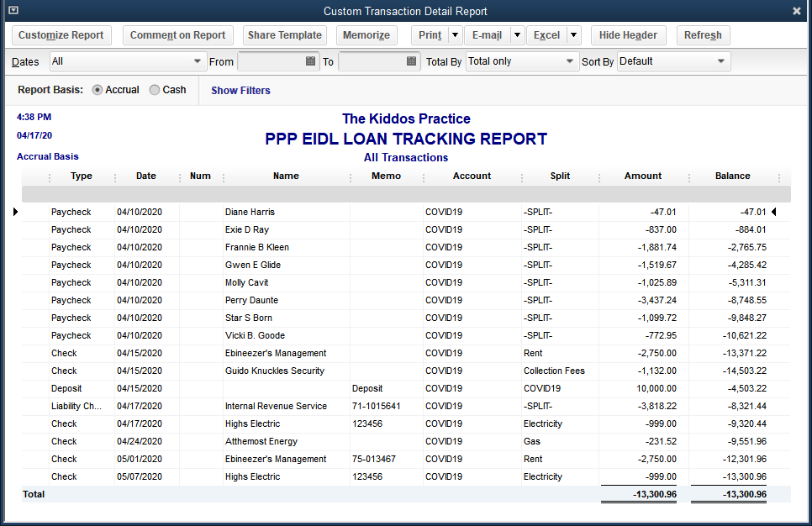The height and width of the screenshot is (526, 812).
Task: Click the Liability Ch... type cell
Action: coord(76,406)
